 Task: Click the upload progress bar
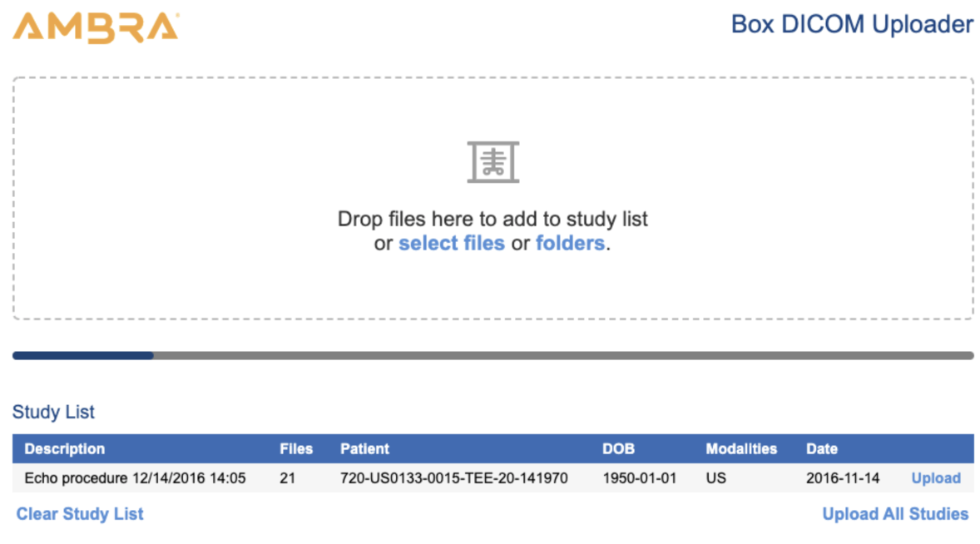tap(492, 356)
